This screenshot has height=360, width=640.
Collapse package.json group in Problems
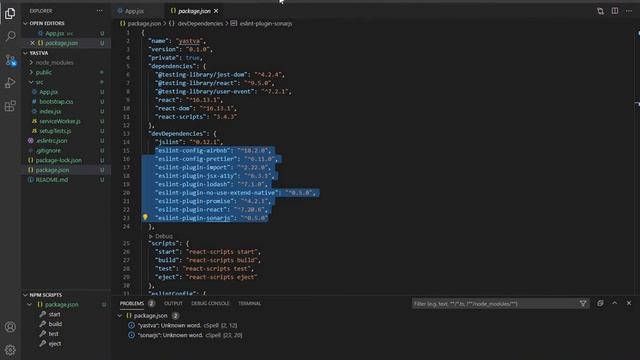[120, 316]
